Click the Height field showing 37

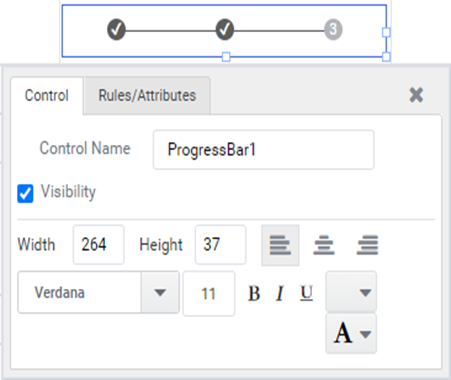point(221,245)
